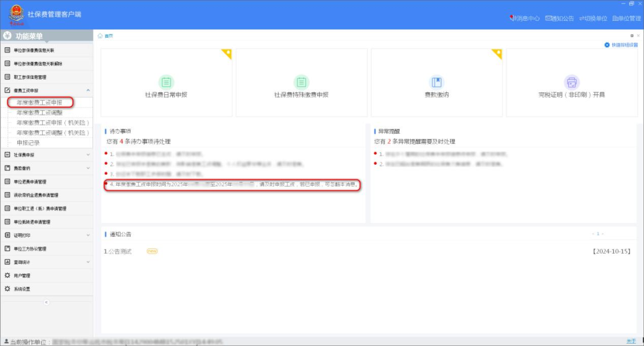Collapse the 缴费工资申报 menu section
The width and height of the screenshot is (644, 346).
88,91
